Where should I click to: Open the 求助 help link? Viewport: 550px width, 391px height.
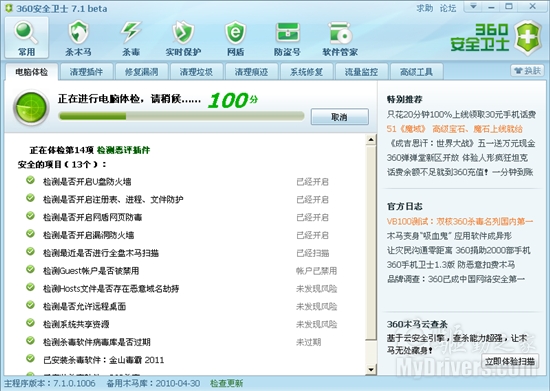click(424, 8)
